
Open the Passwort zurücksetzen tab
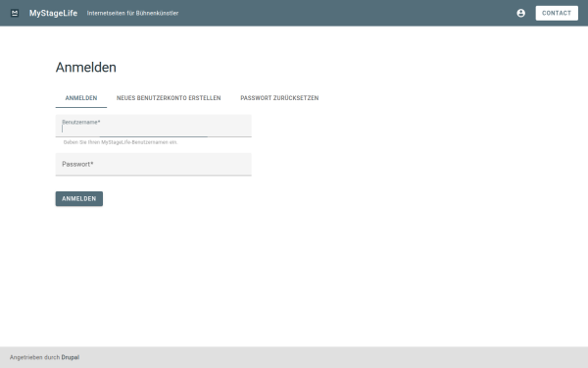coord(279,98)
